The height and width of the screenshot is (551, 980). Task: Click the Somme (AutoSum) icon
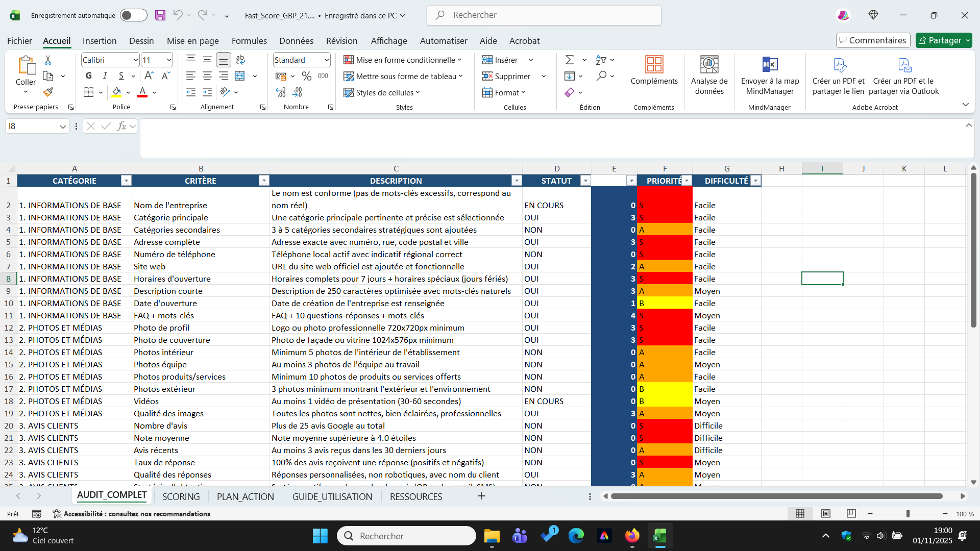[x=570, y=60]
